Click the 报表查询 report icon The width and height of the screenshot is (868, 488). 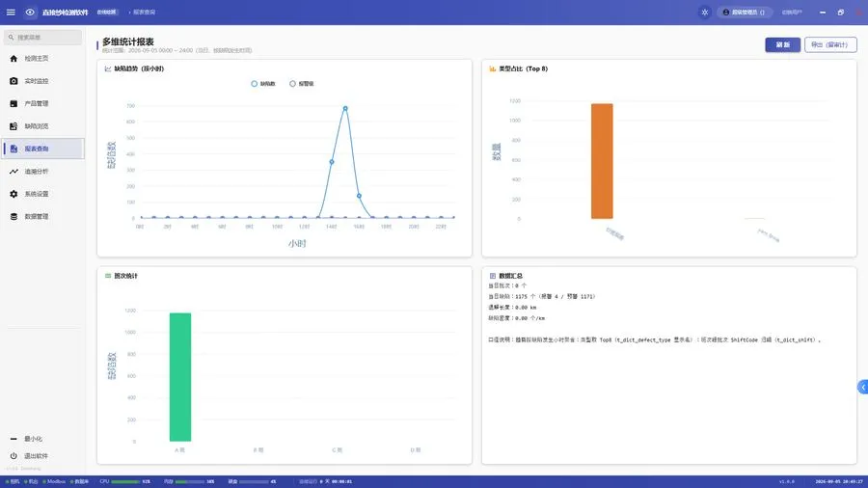(14, 149)
